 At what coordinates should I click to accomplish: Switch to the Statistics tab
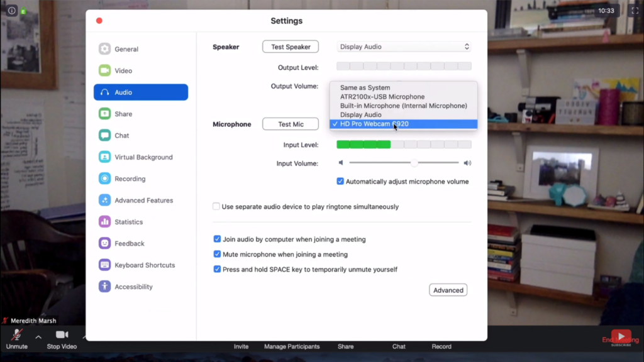point(141,222)
